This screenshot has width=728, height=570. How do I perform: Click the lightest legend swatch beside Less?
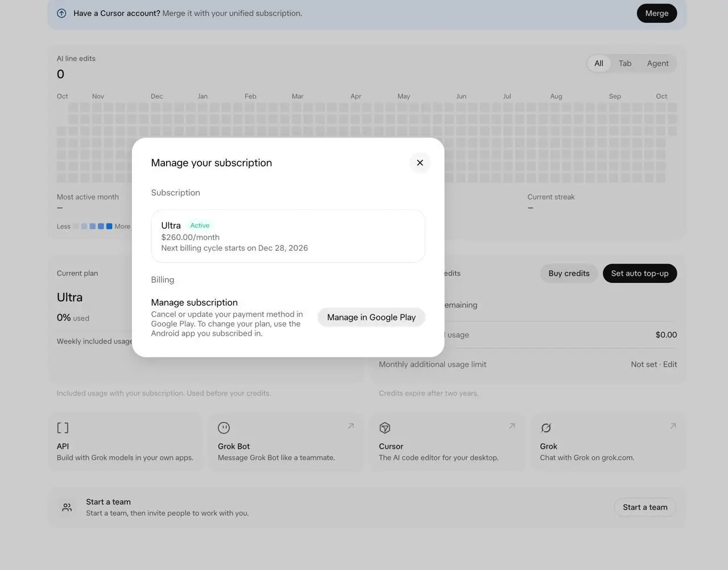pyautogui.click(x=76, y=226)
